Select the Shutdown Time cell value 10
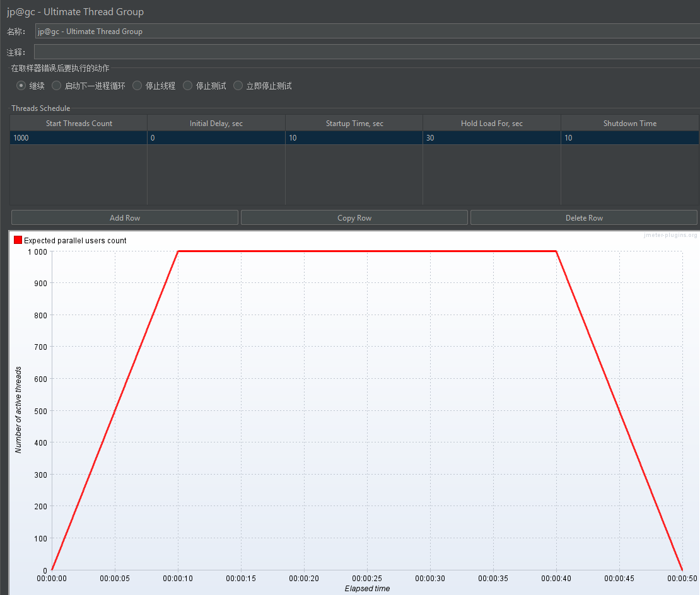The width and height of the screenshot is (700, 595). (x=630, y=138)
